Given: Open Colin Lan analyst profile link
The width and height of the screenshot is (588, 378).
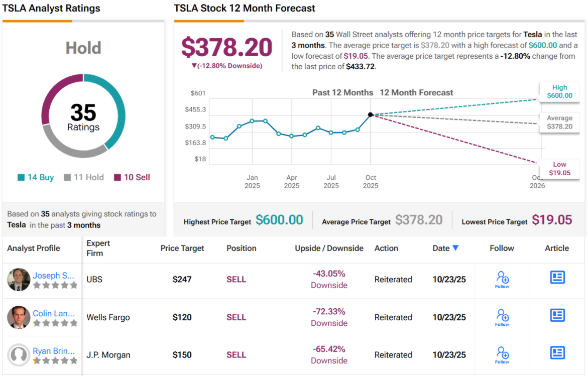Looking at the screenshot, I should pyautogui.click(x=53, y=313).
